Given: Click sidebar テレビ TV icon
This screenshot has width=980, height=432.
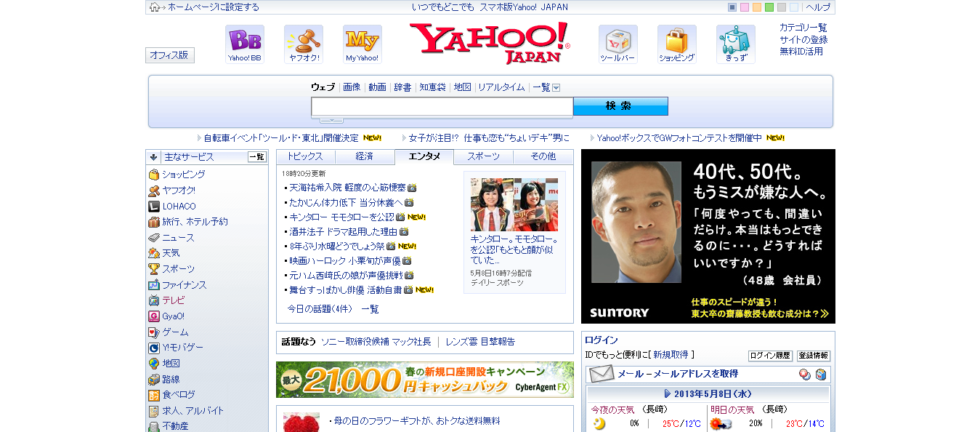Looking at the screenshot, I should [154, 300].
